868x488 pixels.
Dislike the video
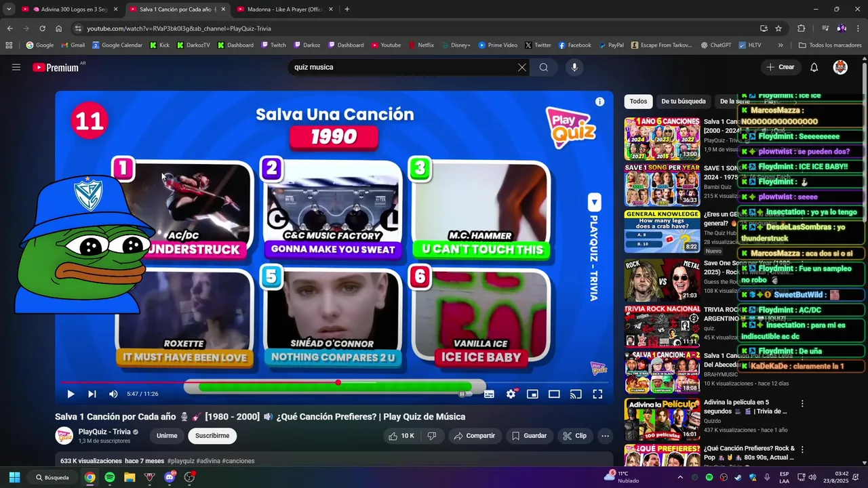click(432, 436)
